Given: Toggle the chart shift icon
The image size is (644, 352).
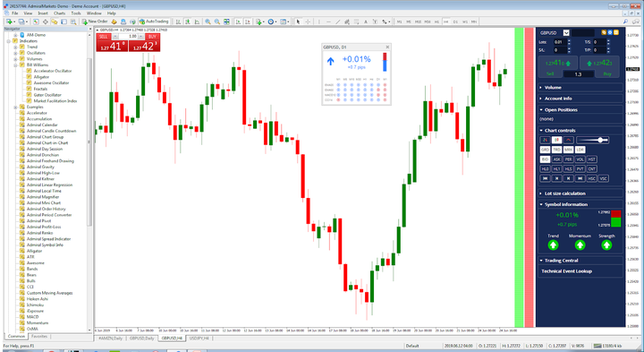Looking at the screenshot, I should (248, 21).
